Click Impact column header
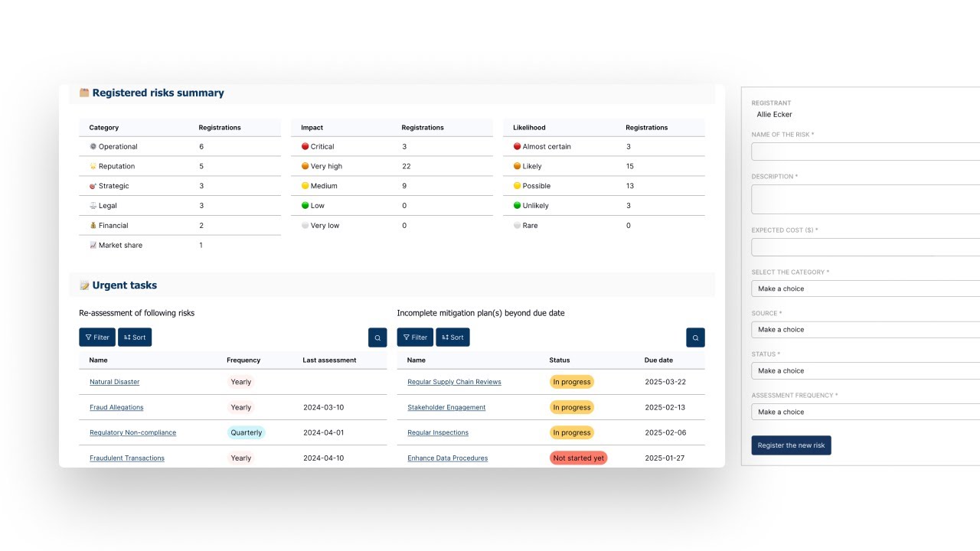 [312, 128]
